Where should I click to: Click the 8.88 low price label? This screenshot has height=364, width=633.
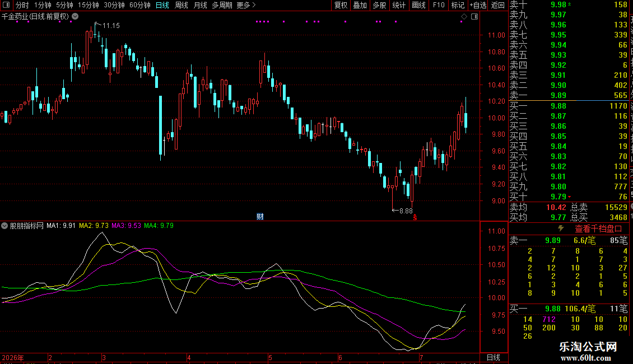[x=406, y=211]
